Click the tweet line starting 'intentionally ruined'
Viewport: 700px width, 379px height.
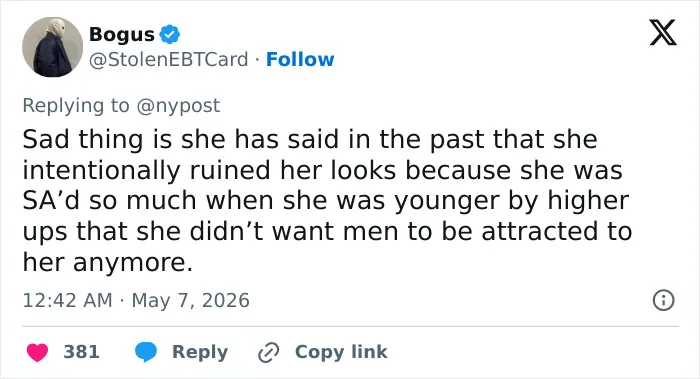[x=322, y=170]
